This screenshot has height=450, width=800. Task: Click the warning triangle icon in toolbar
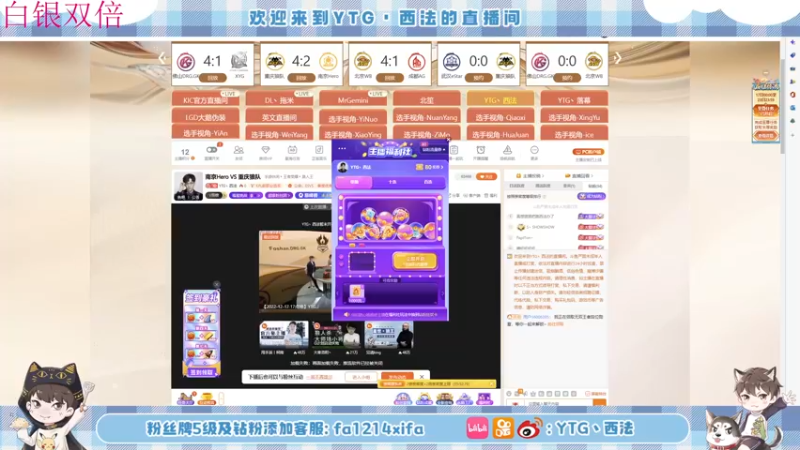pos(507,150)
